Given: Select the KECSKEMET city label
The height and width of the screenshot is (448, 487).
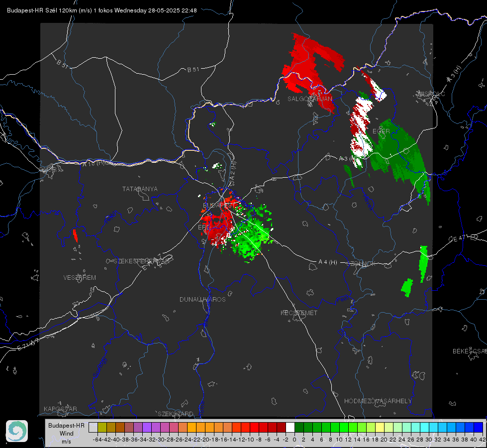Looking at the screenshot, I should [x=299, y=313].
